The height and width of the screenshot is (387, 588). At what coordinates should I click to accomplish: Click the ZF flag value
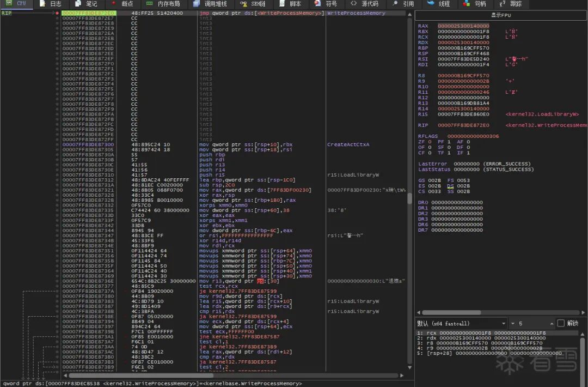click(x=430, y=142)
